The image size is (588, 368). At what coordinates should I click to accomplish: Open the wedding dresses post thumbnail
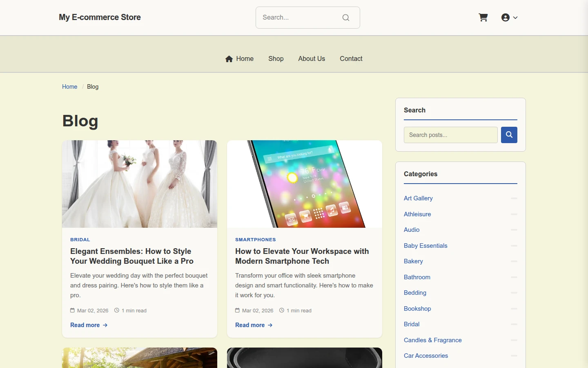140,184
